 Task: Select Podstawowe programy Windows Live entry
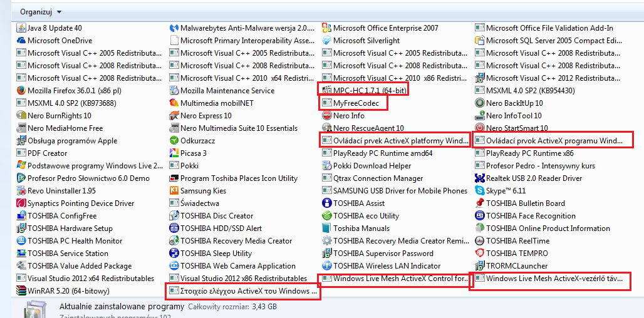90,166
